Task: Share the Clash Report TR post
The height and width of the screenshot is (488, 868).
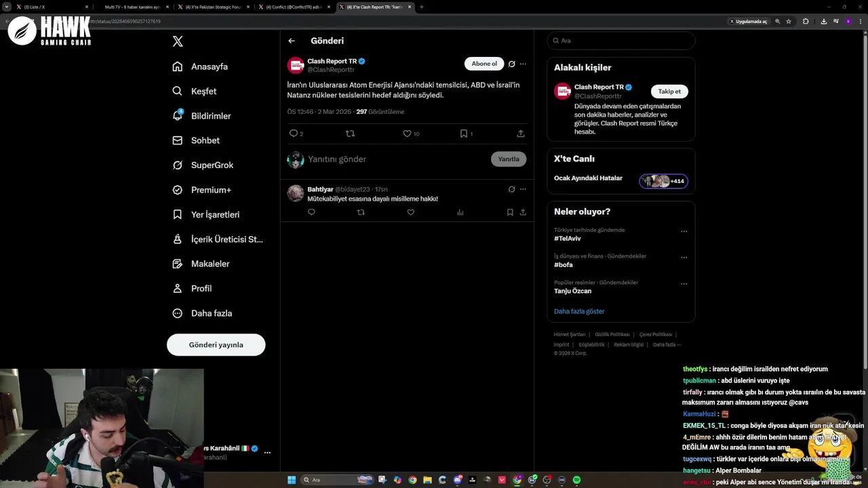Action: 521,134
